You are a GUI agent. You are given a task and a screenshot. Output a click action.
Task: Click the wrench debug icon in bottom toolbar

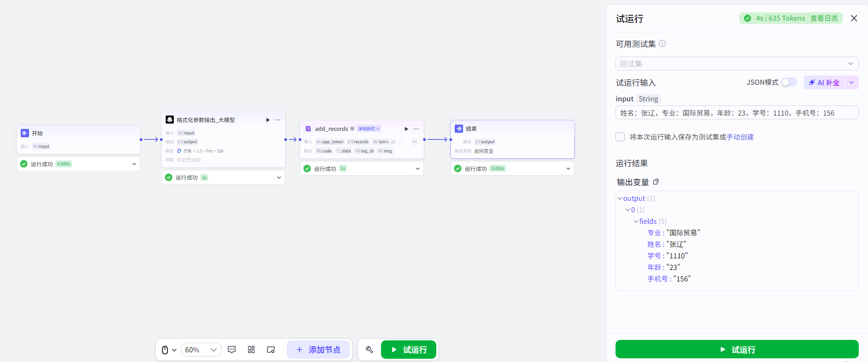[369, 350]
